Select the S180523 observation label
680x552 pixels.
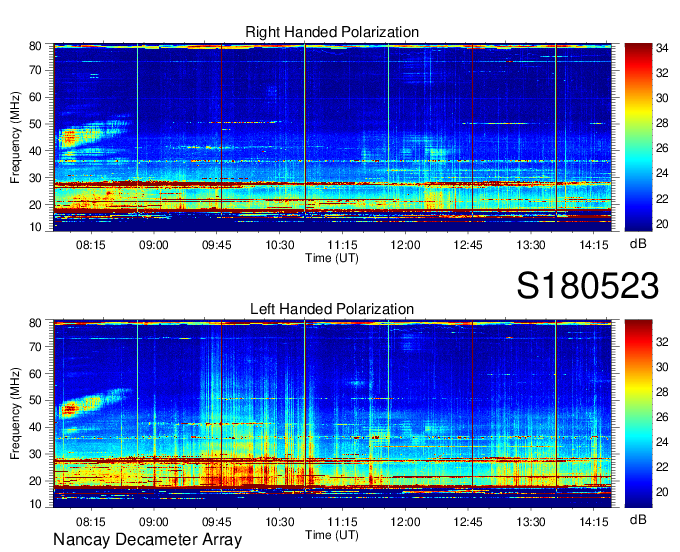pyautogui.click(x=588, y=286)
